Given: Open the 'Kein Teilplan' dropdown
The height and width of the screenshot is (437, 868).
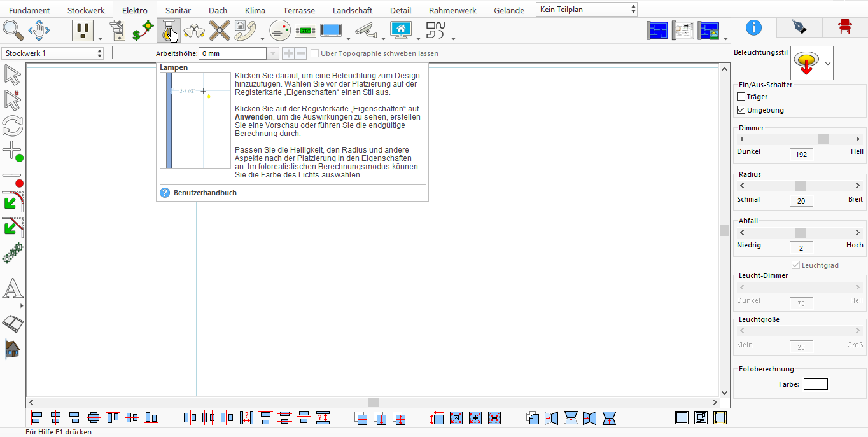Looking at the screenshot, I should coord(587,10).
